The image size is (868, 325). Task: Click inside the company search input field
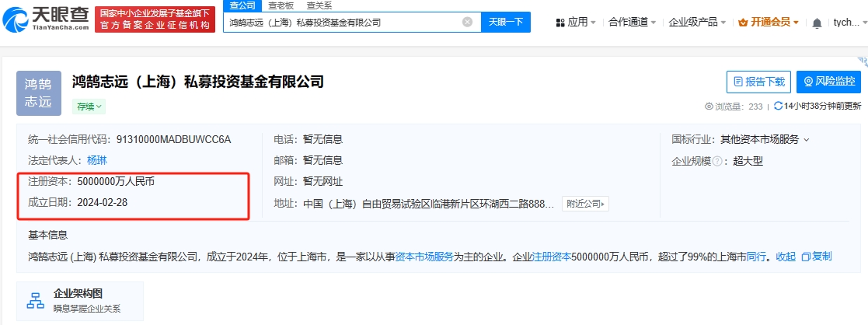(x=342, y=23)
